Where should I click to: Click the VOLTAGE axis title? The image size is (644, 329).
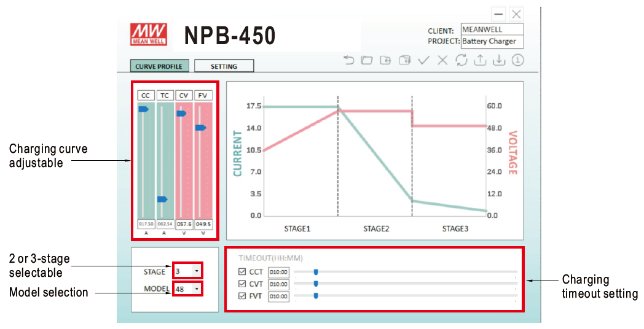[512, 153]
